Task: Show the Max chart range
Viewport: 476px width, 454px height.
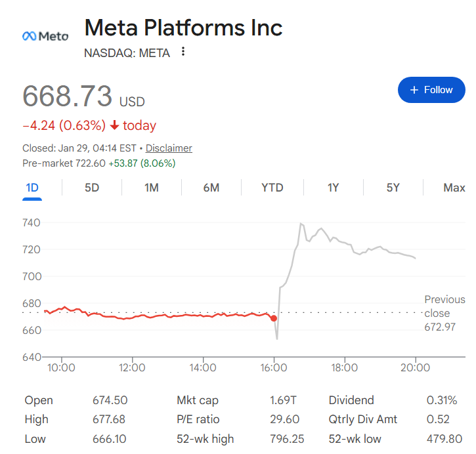Action: tap(454, 188)
